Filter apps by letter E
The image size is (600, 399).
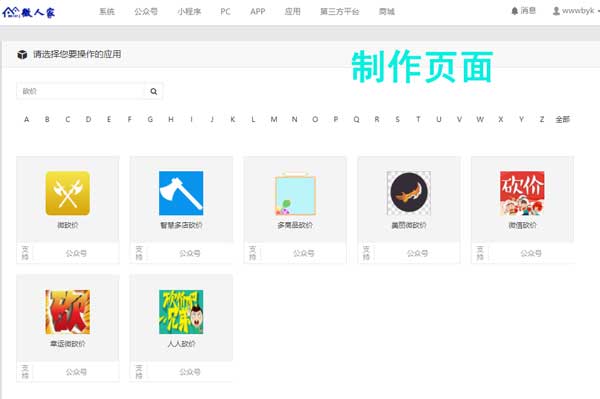coord(109,119)
